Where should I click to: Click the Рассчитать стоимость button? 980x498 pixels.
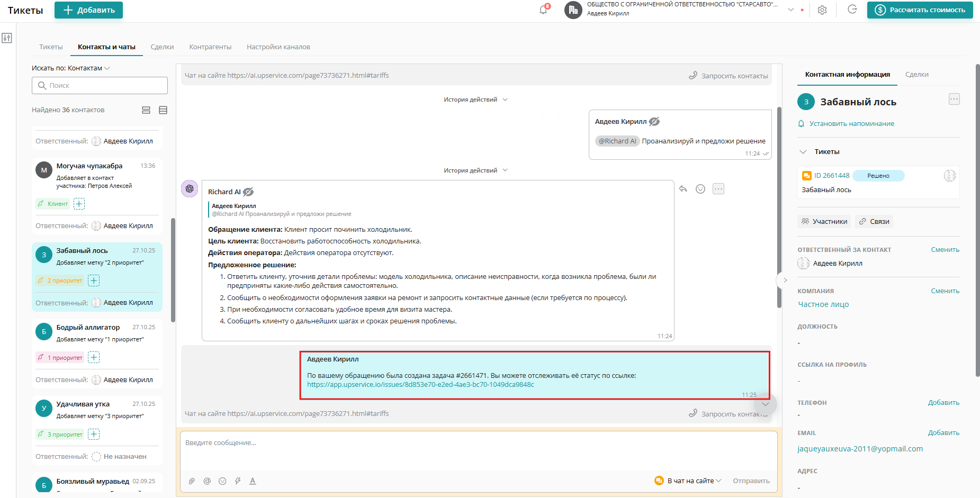(920, 10)
